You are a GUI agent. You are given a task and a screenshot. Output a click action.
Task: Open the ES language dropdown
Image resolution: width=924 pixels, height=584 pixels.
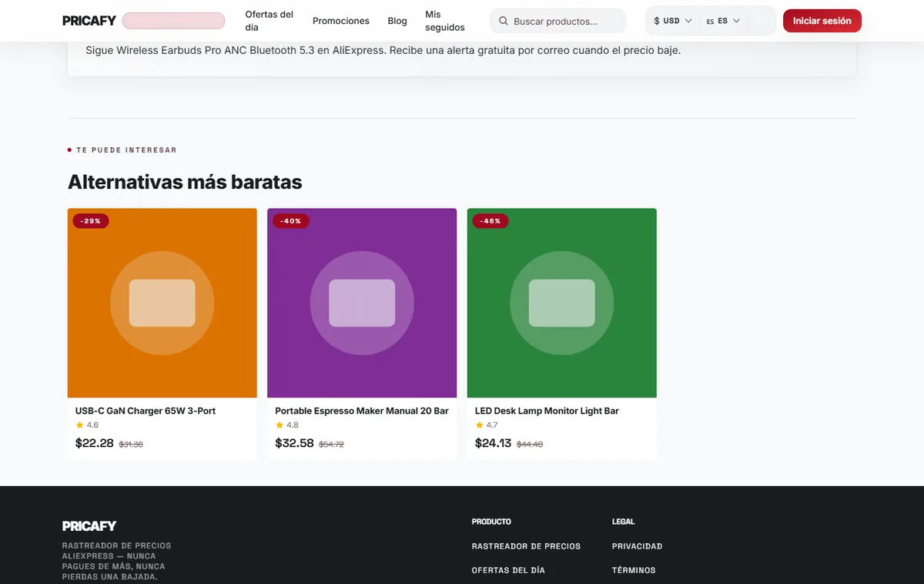click(x=724, y=21)
